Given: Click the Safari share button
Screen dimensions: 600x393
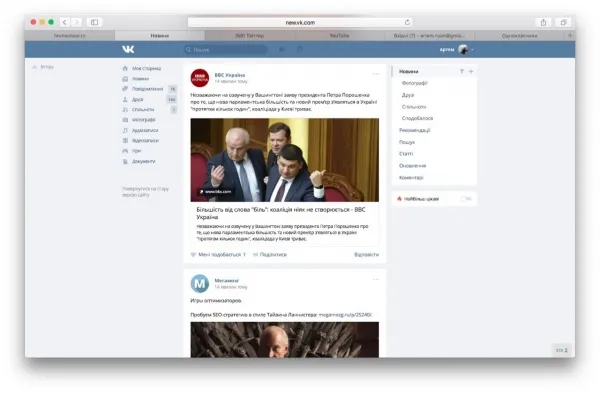Looking at the screenshot, I should [543, 22].
